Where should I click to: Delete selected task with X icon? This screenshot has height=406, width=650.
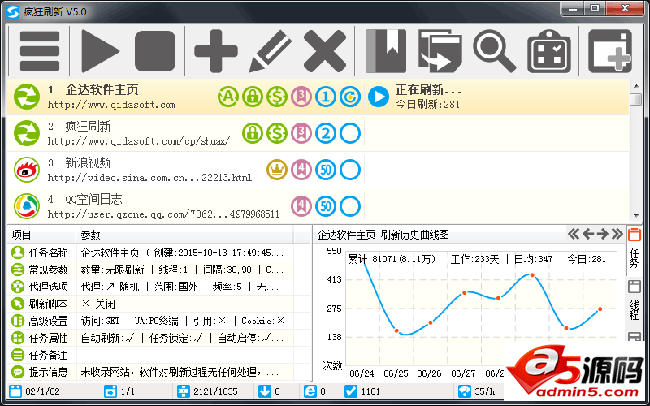point(325,51)
